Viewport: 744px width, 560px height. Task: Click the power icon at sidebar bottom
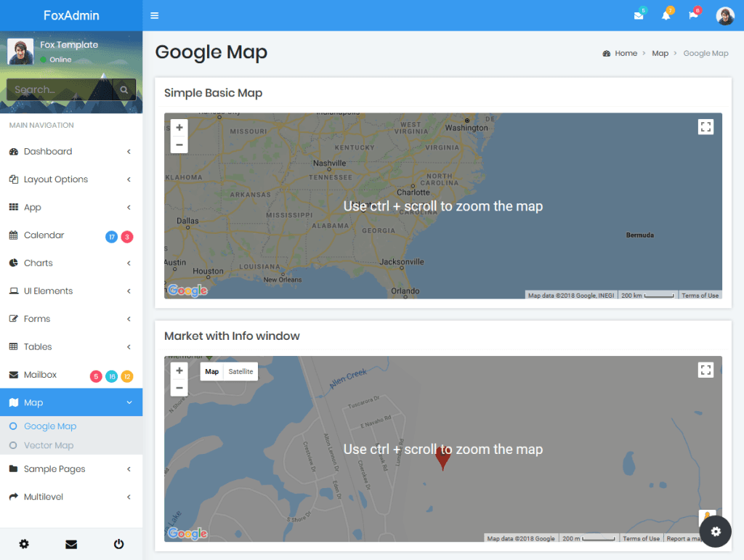(x=118, y=544)
